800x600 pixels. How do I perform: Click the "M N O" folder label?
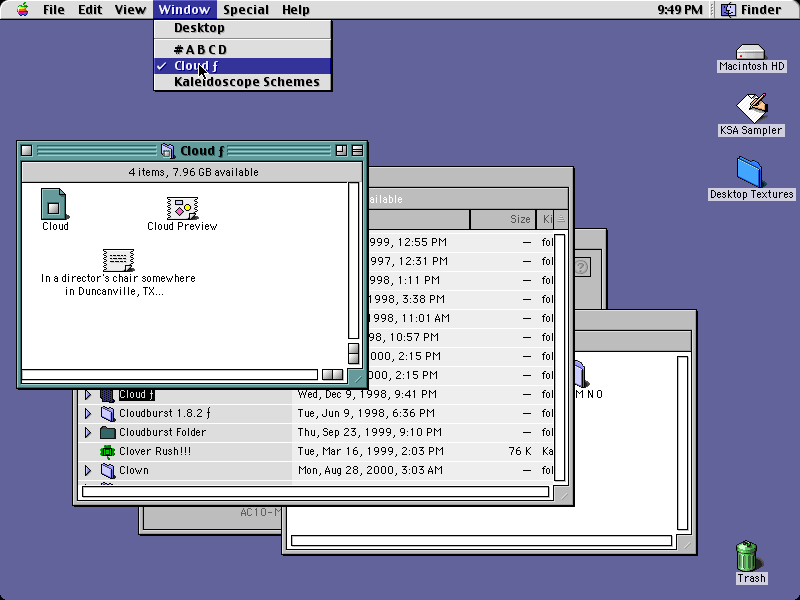coord(589,394)
